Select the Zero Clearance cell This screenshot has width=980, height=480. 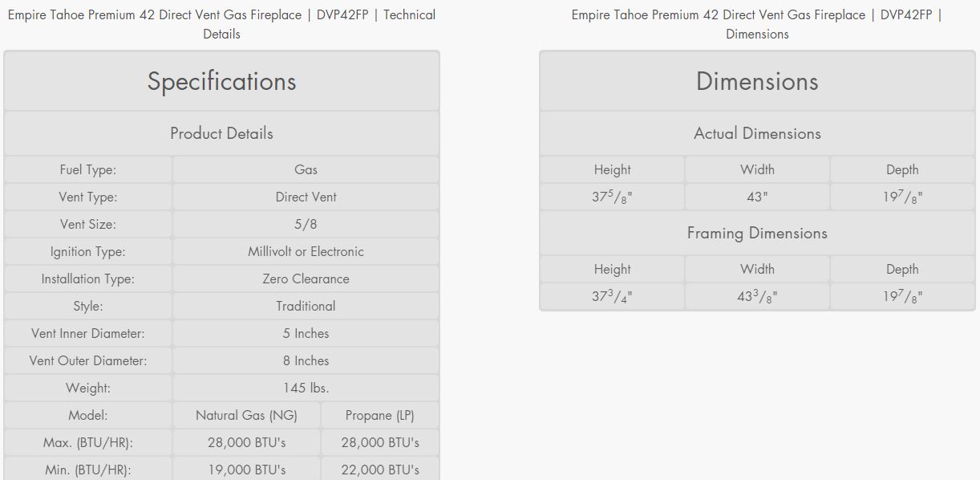[306, 279]
